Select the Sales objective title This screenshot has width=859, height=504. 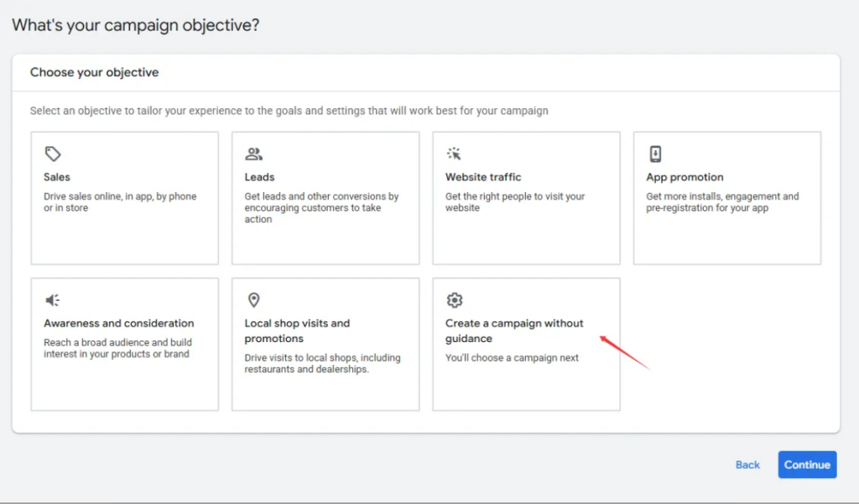[x=57, y=177]
